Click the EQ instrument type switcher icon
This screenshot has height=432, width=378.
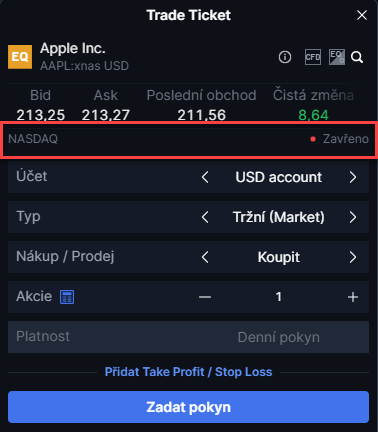337,57
